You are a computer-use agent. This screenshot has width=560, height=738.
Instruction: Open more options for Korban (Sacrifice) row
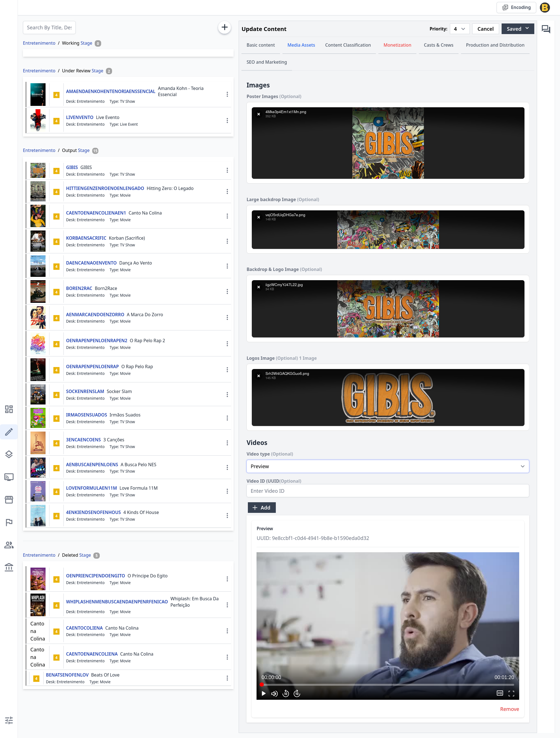point(227,241)
